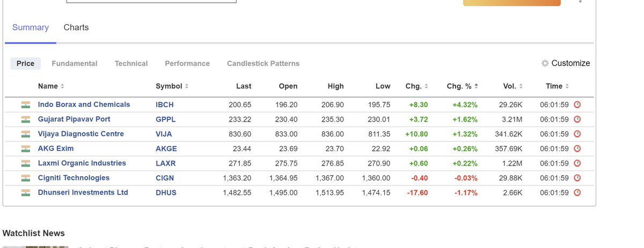Click the red clock icon in IBCH row
Screen dimensions: 644x248
(x=577, y=105)
